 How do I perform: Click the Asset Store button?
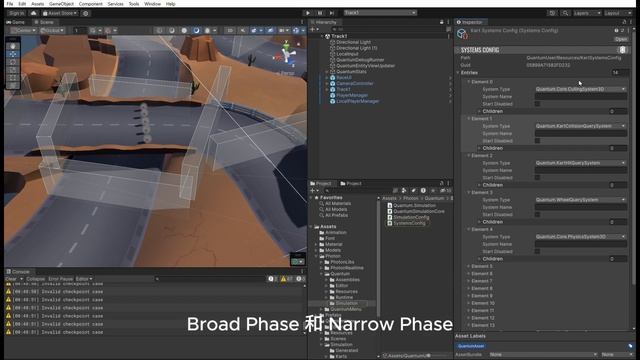coord(60,13)
